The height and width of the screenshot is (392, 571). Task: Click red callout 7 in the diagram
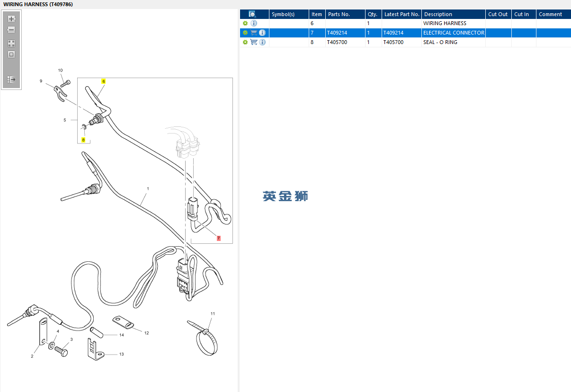pos(219,239)
